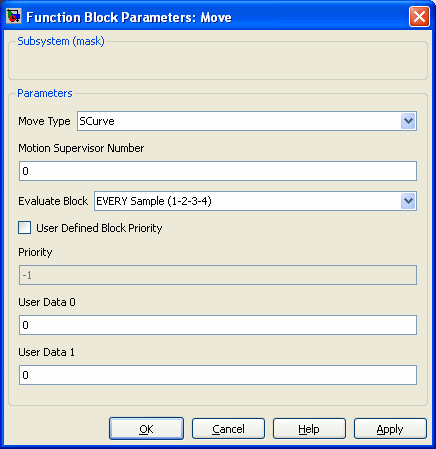Image resolution: width=436 pixels, height=449 pixels.
Task: Click the Evaluate Block label text
Action: 53,201
